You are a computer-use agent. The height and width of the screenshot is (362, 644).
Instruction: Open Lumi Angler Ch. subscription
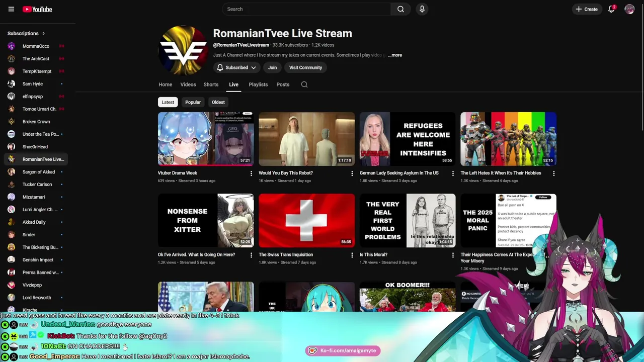click(36, 210)
